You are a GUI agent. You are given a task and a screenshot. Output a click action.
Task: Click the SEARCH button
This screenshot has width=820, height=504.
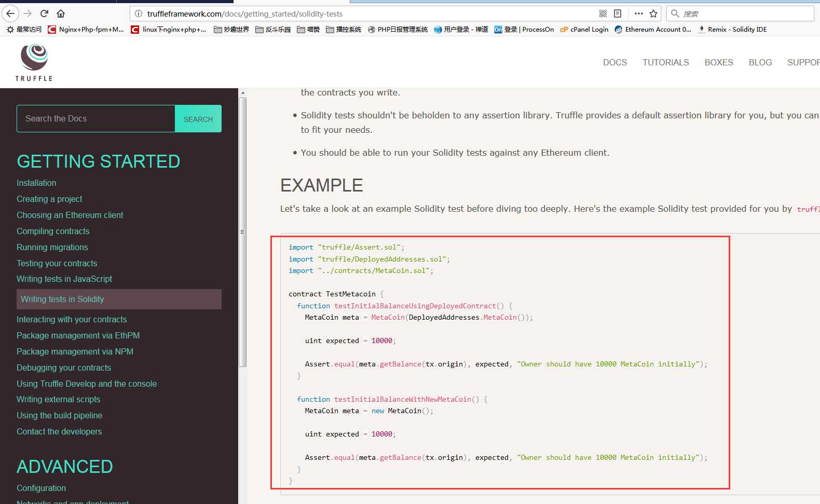[x=198, y=119]
